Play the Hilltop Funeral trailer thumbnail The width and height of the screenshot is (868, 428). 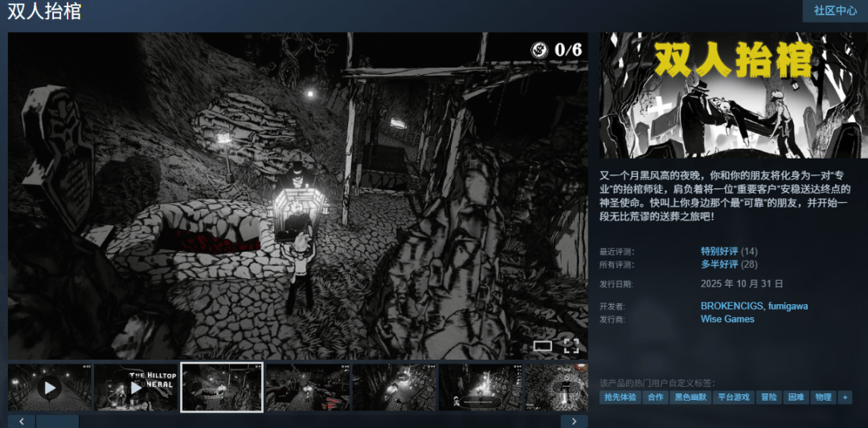tap(136, 388)
